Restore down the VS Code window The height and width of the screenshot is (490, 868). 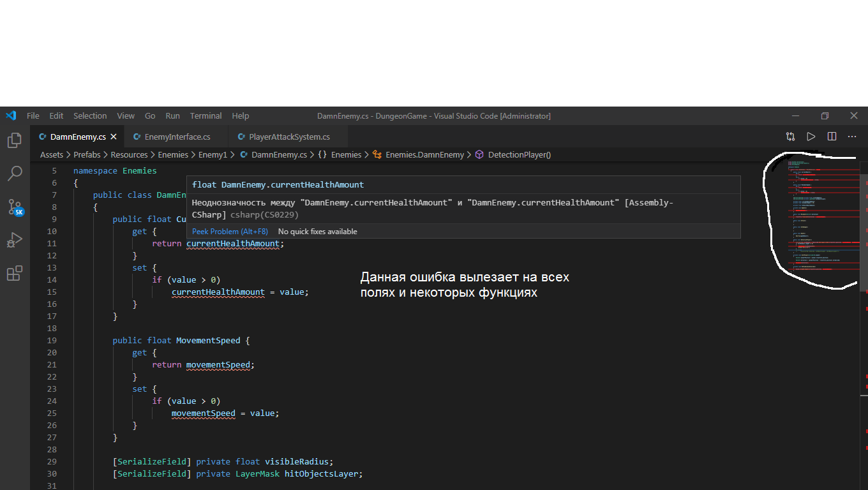click(x=825, y=115)
